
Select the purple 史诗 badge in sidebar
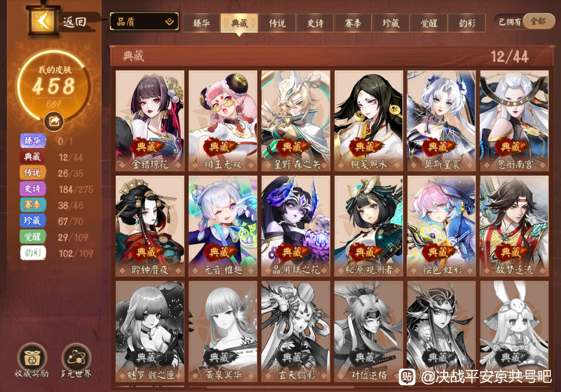coord(32,189)
